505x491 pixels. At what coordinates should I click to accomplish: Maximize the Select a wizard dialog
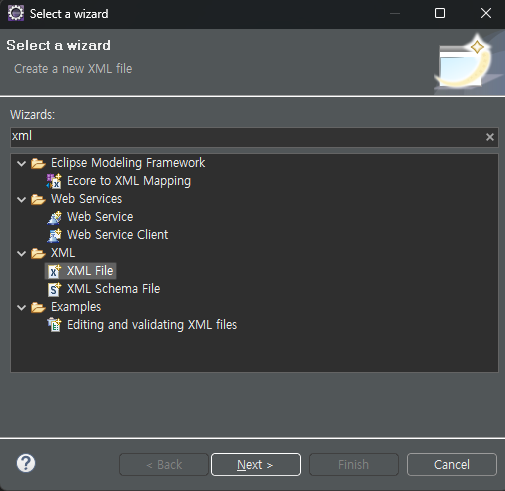(x=440, y=13)
